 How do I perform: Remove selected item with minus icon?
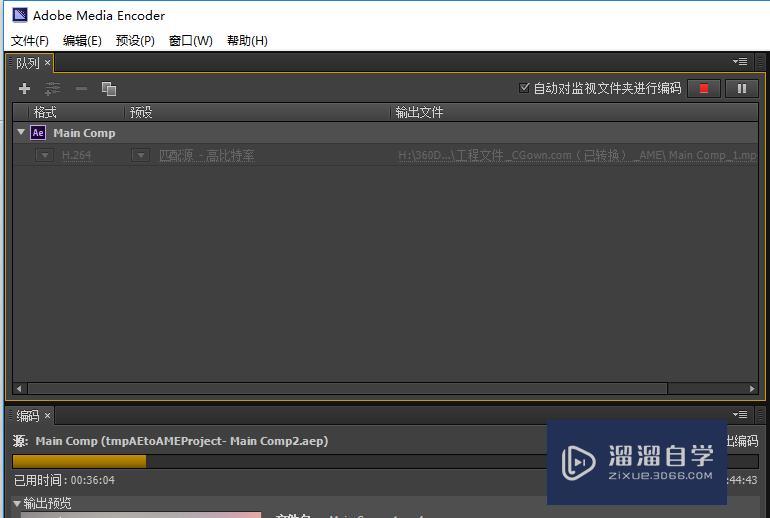tap(81, 88)
